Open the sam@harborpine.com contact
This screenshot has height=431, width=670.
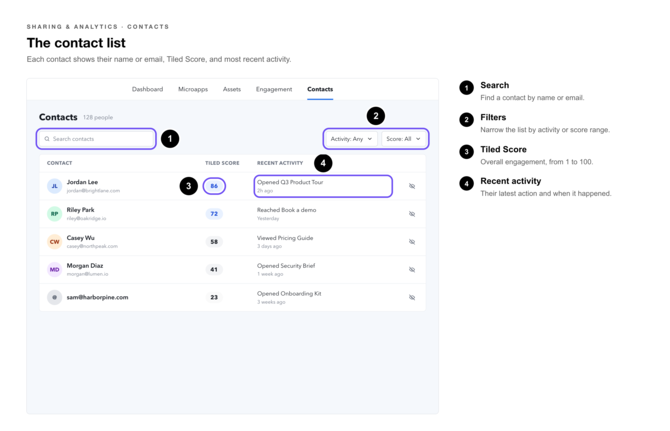tap(97, 297)
